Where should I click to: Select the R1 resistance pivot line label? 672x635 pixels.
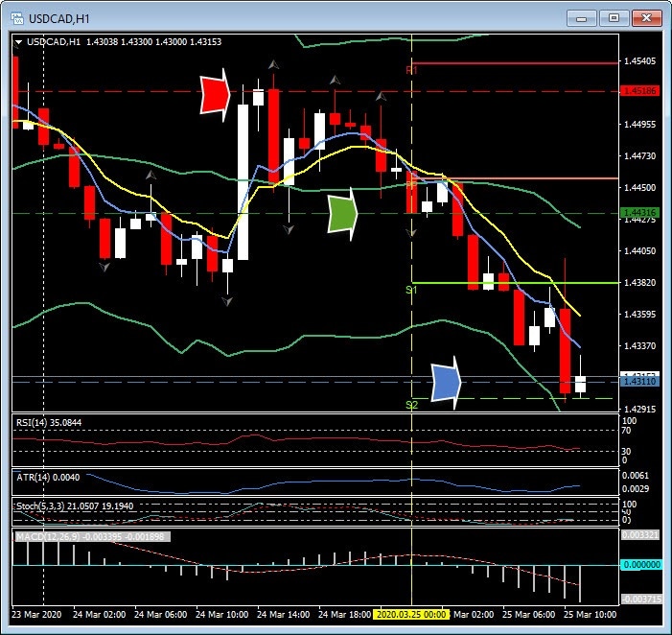[x=411, y=70]
